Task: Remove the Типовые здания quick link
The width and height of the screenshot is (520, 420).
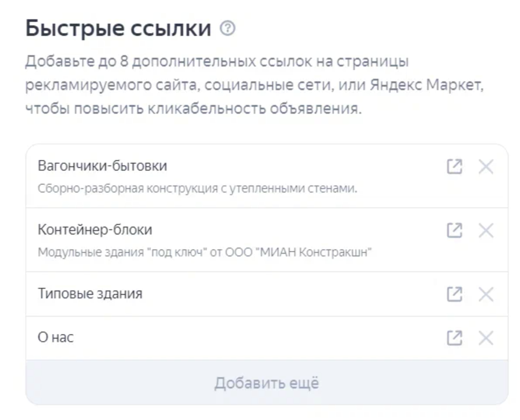Action: (x=486, y=294)
